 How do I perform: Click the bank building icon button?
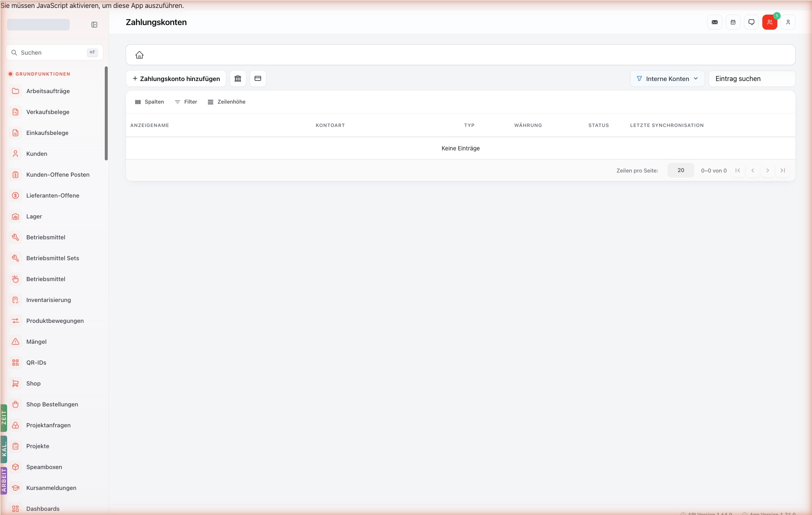point(238,79)
